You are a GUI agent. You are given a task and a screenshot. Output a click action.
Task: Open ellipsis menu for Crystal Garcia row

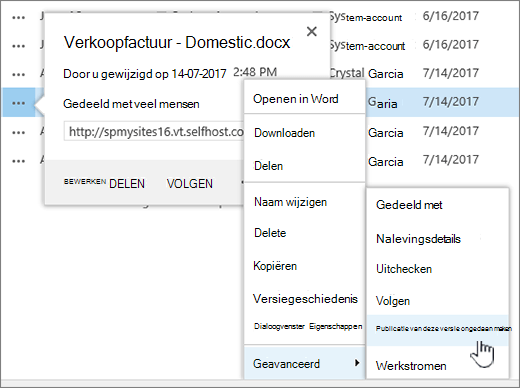coord(18,74)
